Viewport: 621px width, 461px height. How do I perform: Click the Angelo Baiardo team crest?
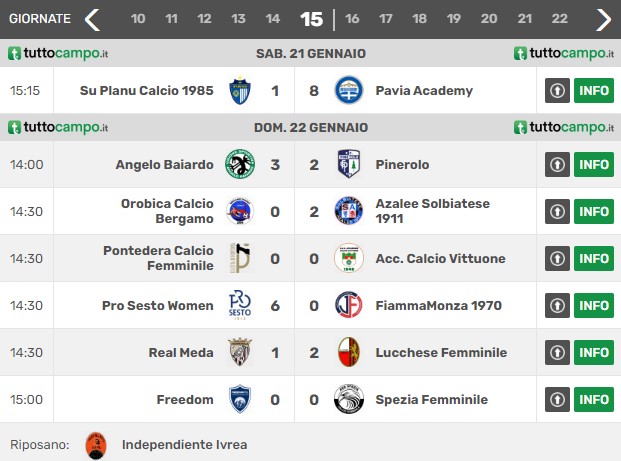point(240,164)
